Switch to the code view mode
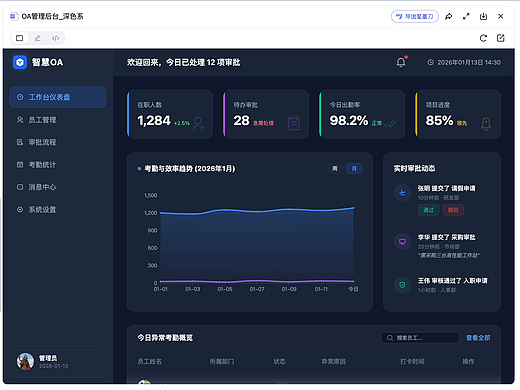520x390 pixels. (55, 38)
